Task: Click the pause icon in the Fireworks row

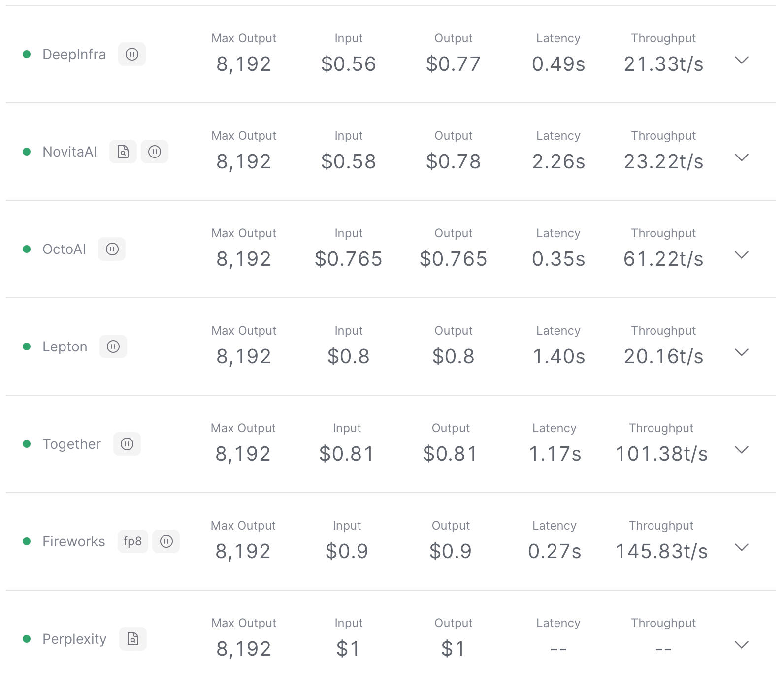Action: tap(166, 541)
